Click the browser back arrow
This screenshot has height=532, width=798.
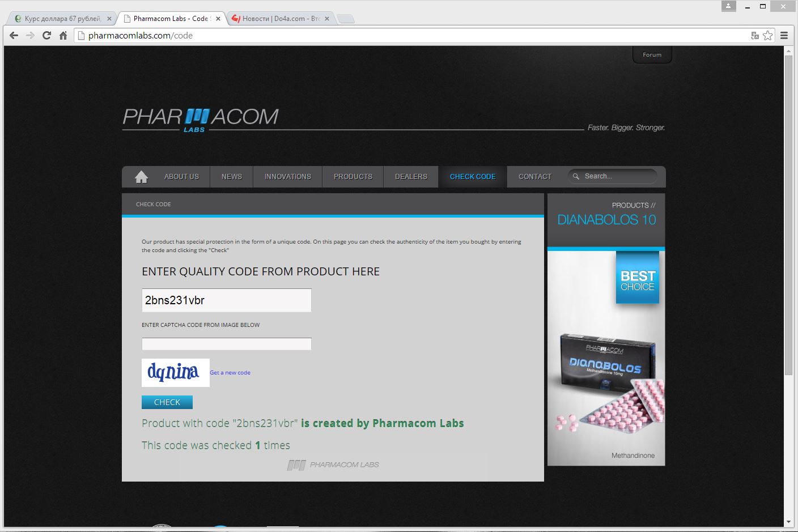(14, 36)
